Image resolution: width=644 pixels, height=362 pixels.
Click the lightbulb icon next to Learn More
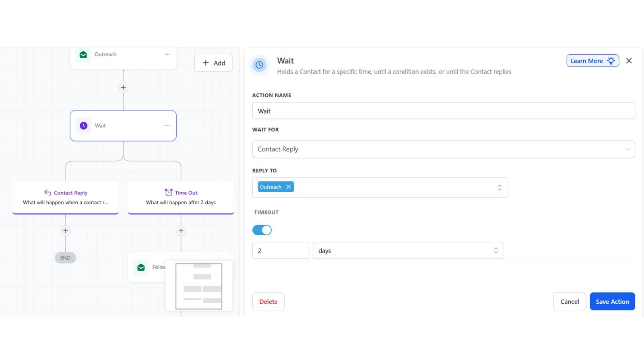(x=611, y=61)
